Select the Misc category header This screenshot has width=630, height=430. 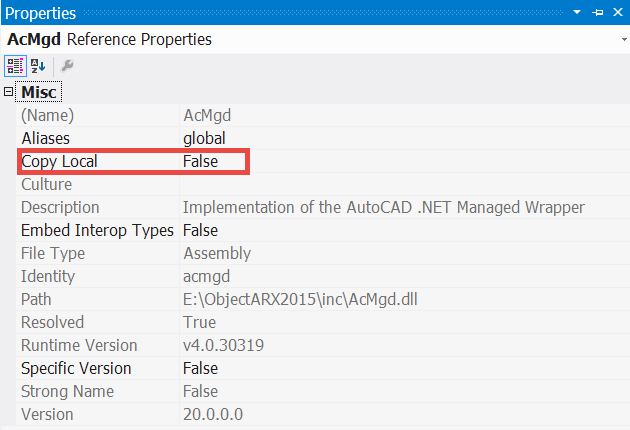click(39, 92)
